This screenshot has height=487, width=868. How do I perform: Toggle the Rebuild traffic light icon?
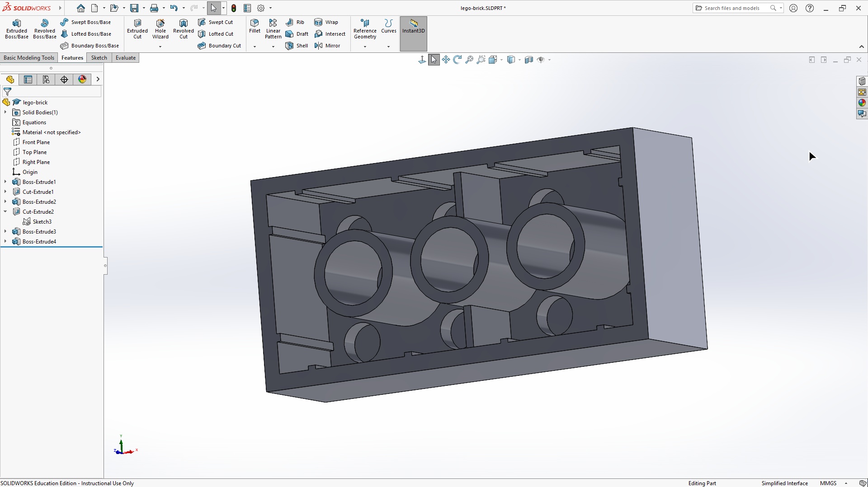click(234, 8)
